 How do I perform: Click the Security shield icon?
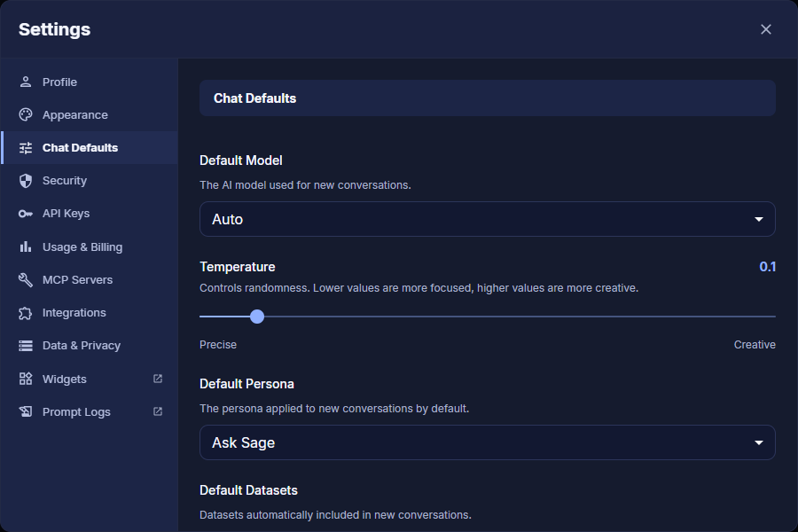(26, 181)
